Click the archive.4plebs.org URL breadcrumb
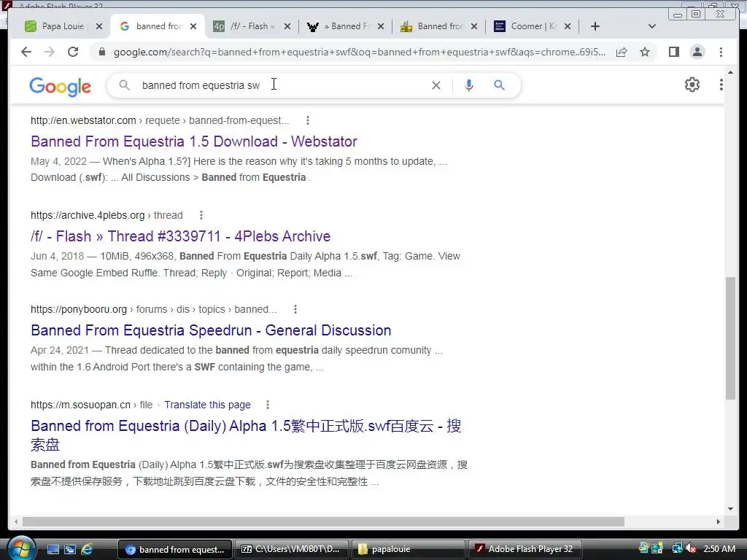 pyautogui.click(x=107, y=215)
